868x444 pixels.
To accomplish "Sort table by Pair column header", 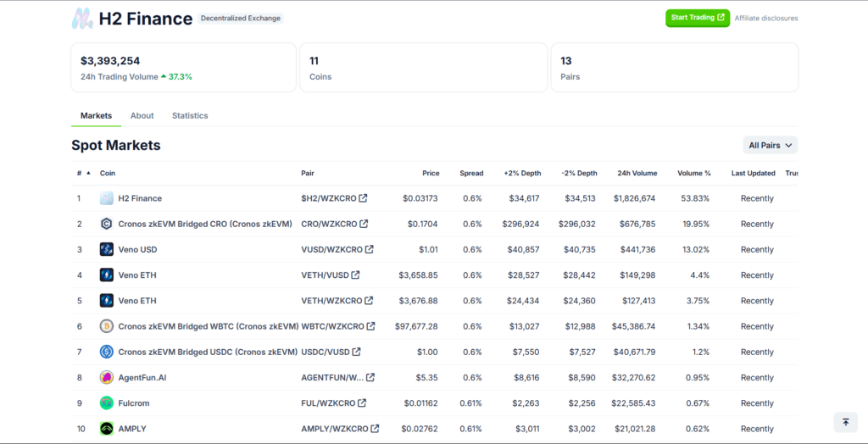I will [308, 174].
